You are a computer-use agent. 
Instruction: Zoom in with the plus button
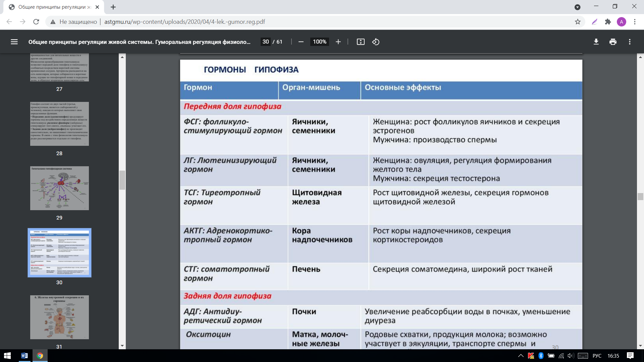tap(338, 42)
